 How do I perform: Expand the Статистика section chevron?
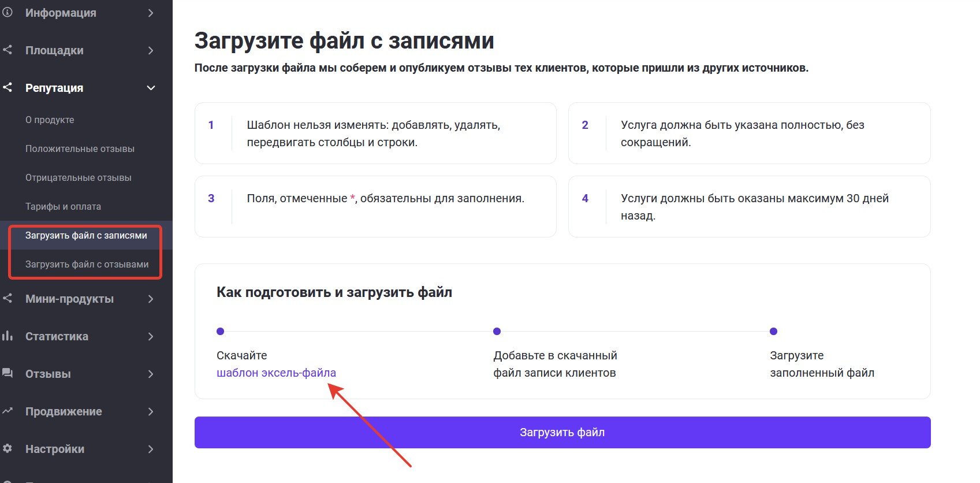point(151,336)
